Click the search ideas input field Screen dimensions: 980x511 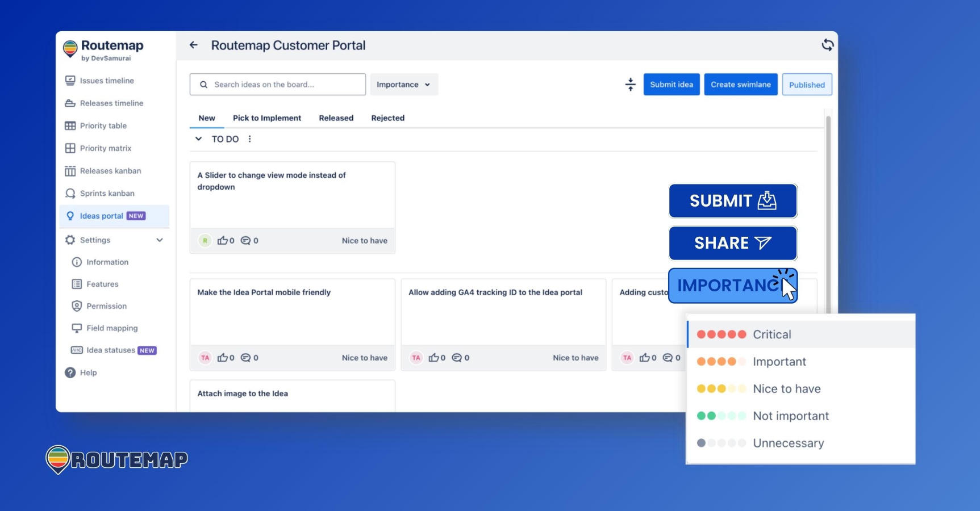pyautogui.click(x=278, y=85)
